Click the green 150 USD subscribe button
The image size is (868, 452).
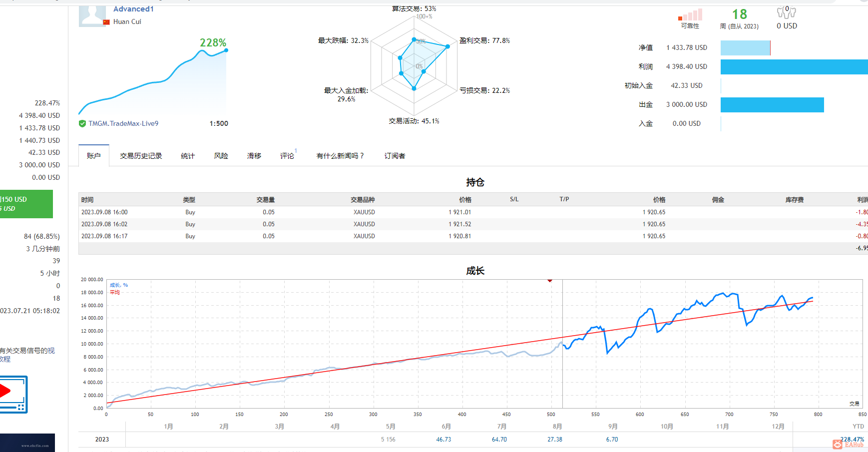point(26,204)
